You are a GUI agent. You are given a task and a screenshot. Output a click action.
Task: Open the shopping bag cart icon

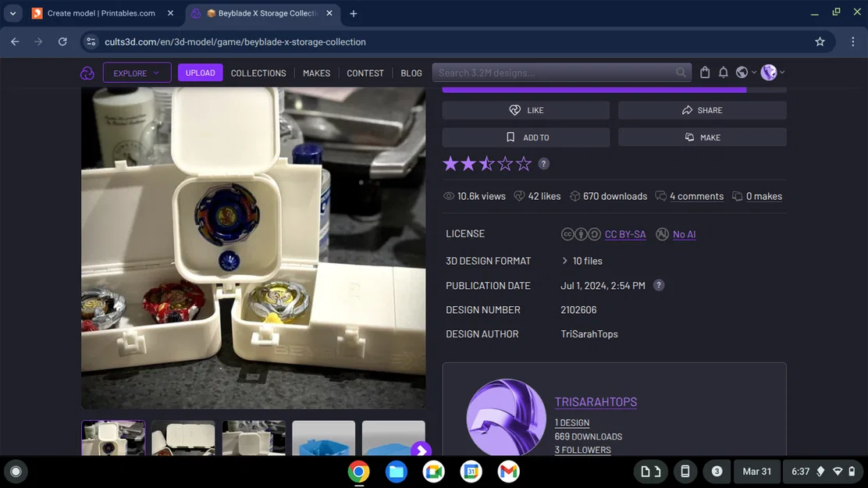(x=705, y=73)
